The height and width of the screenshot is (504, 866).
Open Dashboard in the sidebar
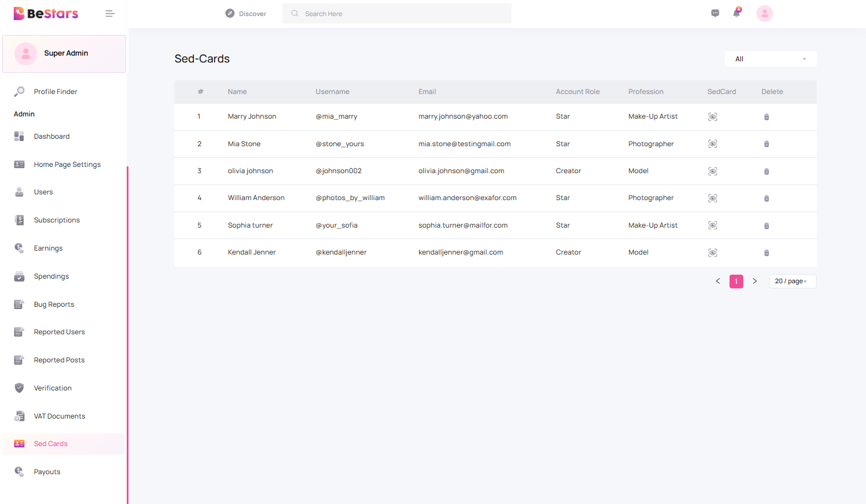click(x=52, y=136)
